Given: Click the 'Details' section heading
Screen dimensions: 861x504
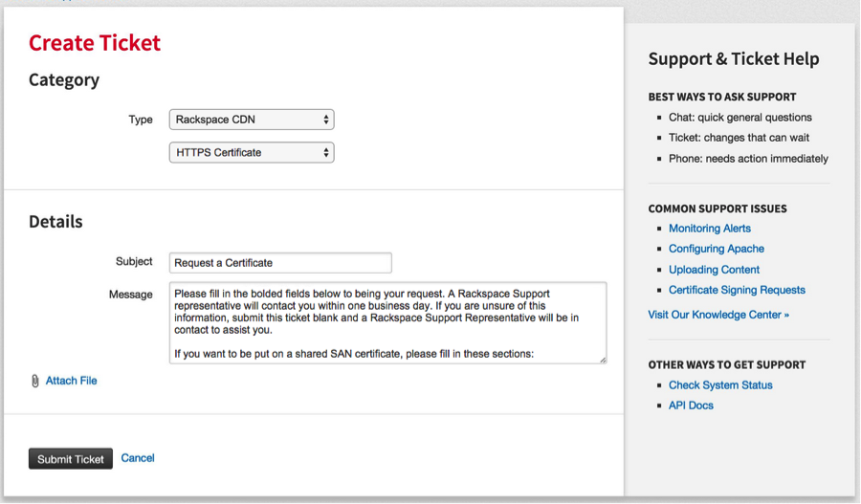Looking at the screenshot, I should [55, 222].
